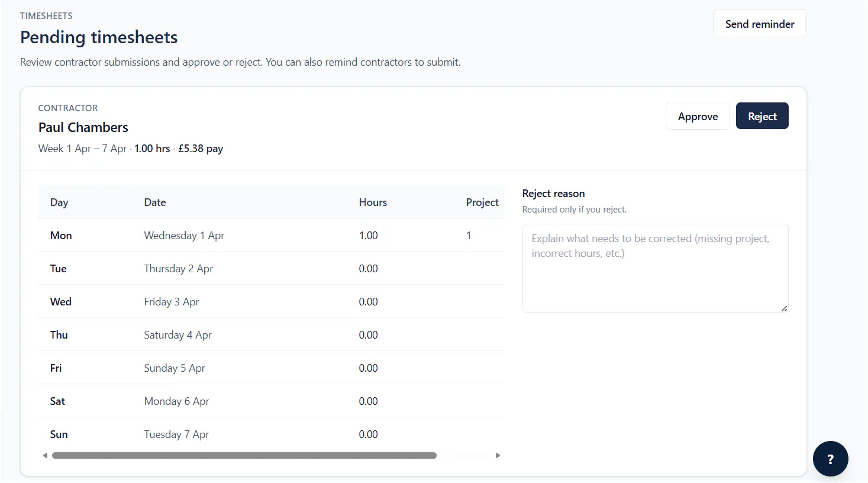Screen dimensions: 868x483
Task: Reject the pending timesheet
Action: click(x=762, y=116)
